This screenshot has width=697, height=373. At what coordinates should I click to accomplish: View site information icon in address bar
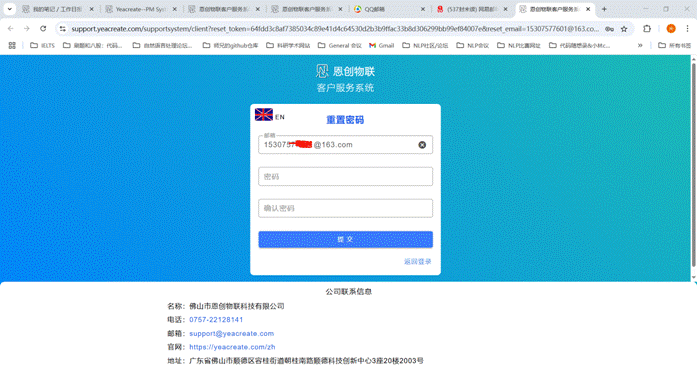click(63, 29)
